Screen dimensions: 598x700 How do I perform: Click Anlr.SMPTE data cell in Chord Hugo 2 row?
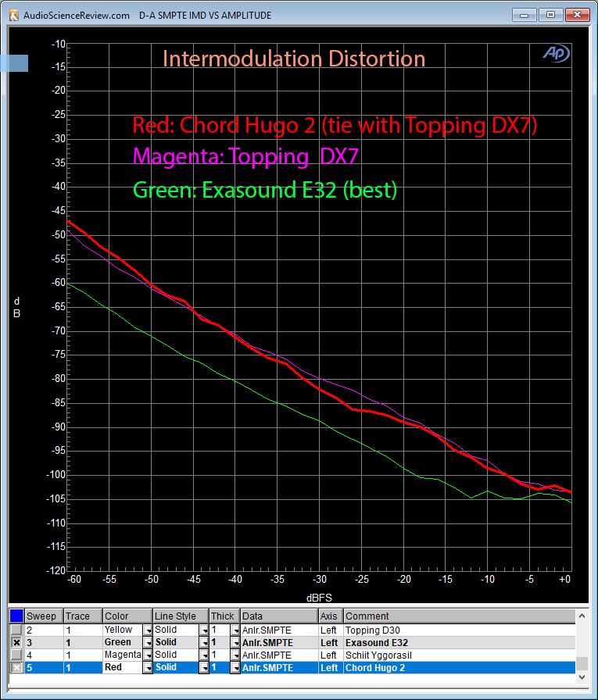click(279, 668)
